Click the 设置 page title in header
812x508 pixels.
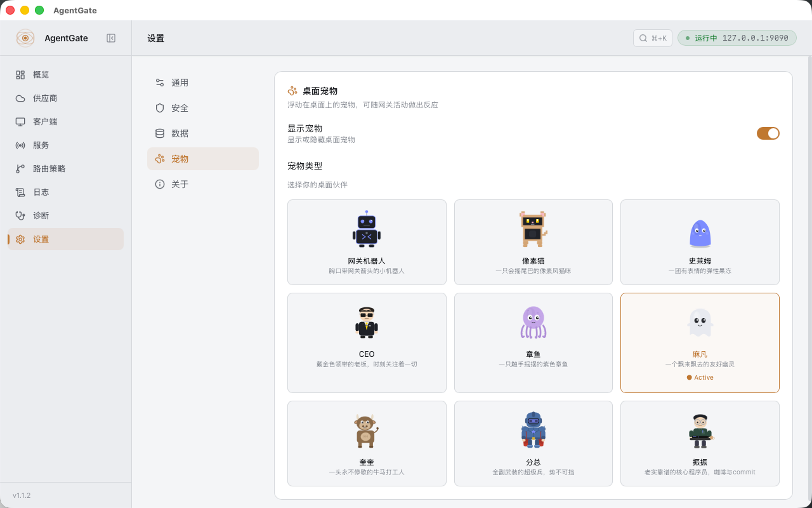point(156,38)
